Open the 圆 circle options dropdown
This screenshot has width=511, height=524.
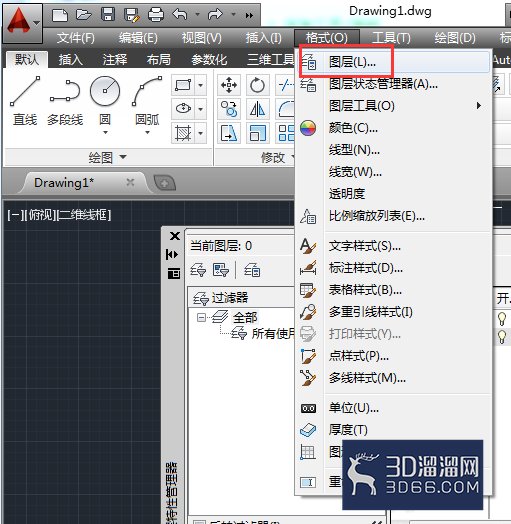pos(105,132)
